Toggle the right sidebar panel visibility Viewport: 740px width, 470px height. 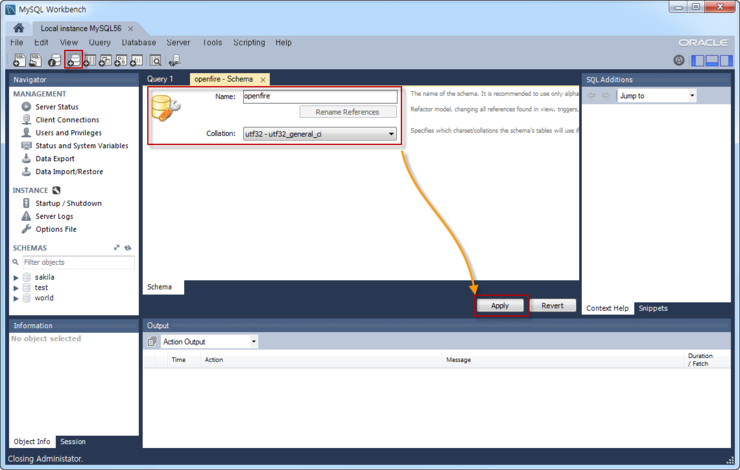(726, 60)
